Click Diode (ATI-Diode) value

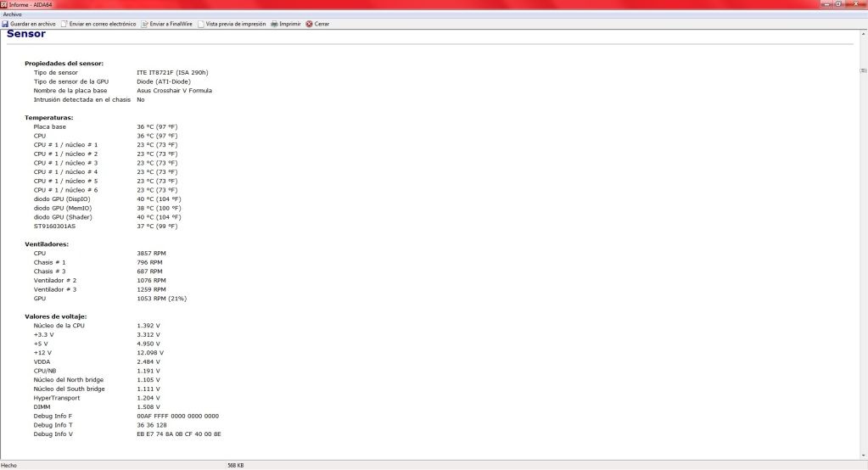point(163,81)
